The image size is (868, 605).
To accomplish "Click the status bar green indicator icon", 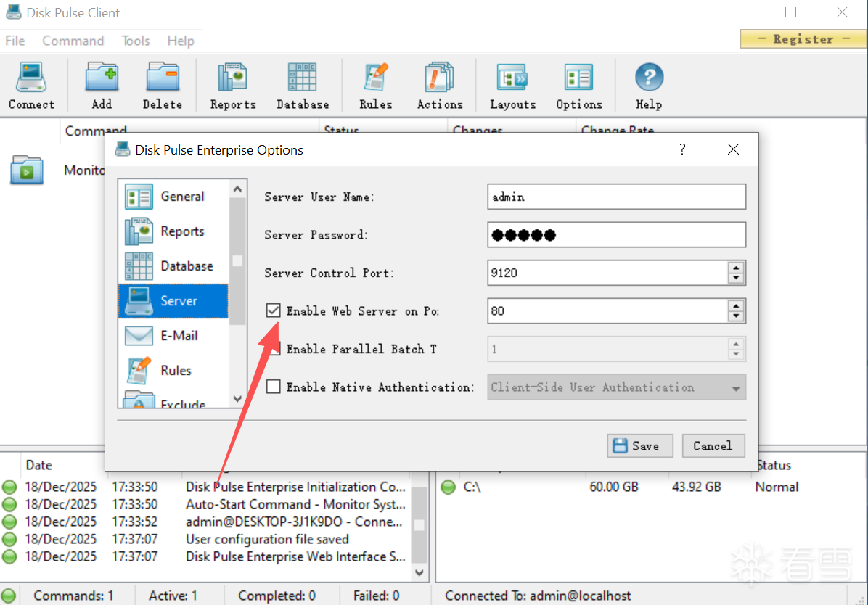I will point(8,596).
